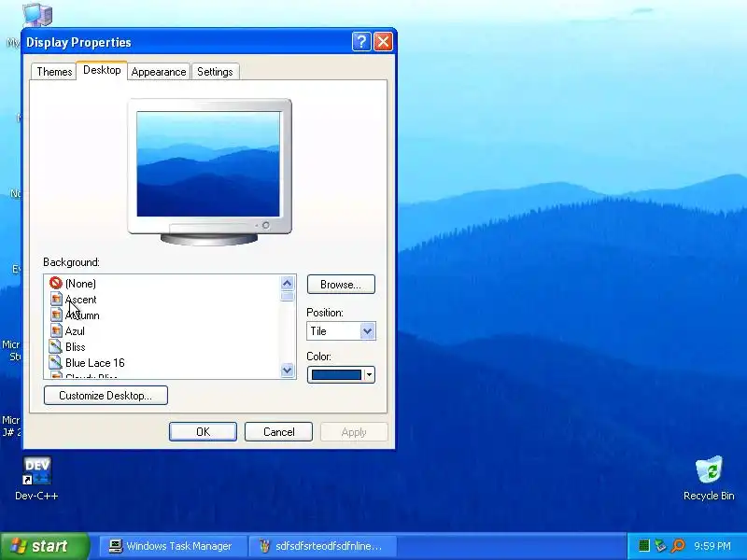
Task: Click the green CPU usage tray icon
Action: point(643,546)
